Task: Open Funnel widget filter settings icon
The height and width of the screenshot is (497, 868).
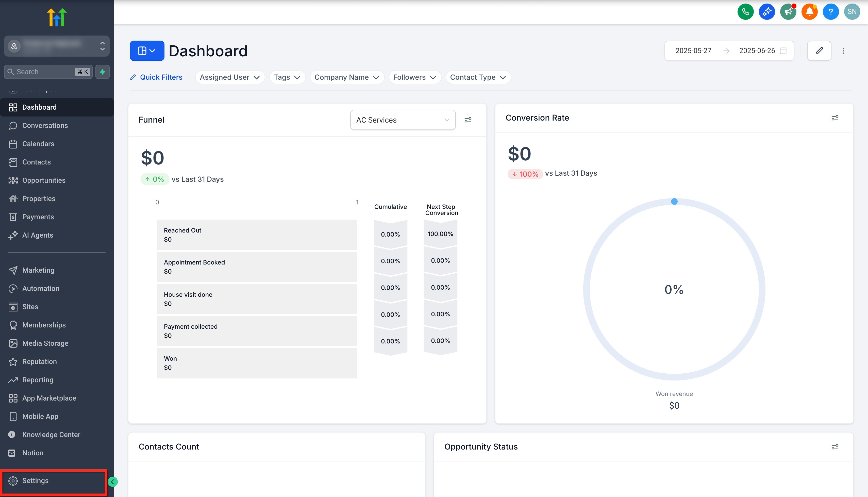Action: coord(468,120)
